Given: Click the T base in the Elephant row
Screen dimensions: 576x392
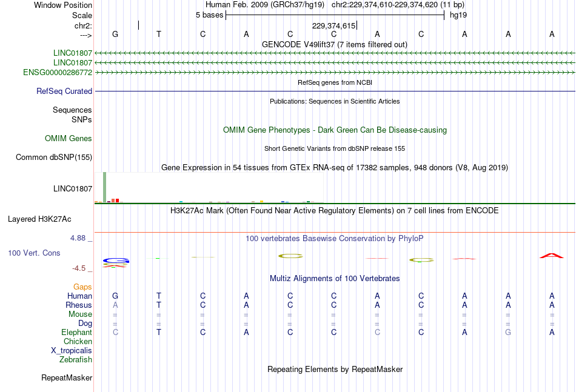Looking at the screenshot, I should point(159,332).
